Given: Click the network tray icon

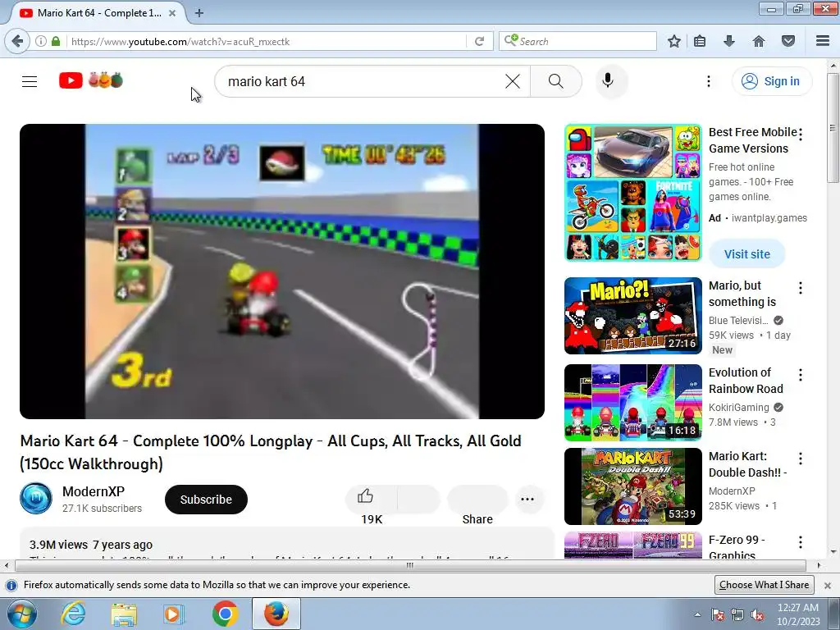Looking at the screenshot, I should 737,614.
